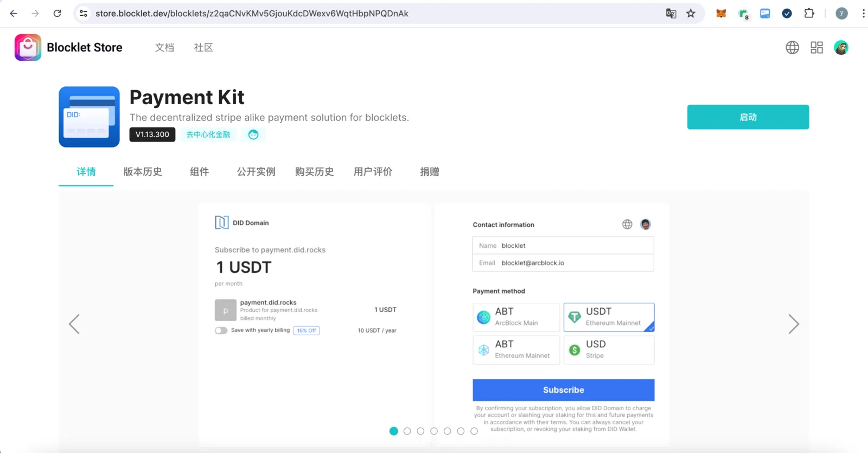Select the sixth carousel dot
The height and width of the screenshot is (453, 868).
click(x=461, y=431)
